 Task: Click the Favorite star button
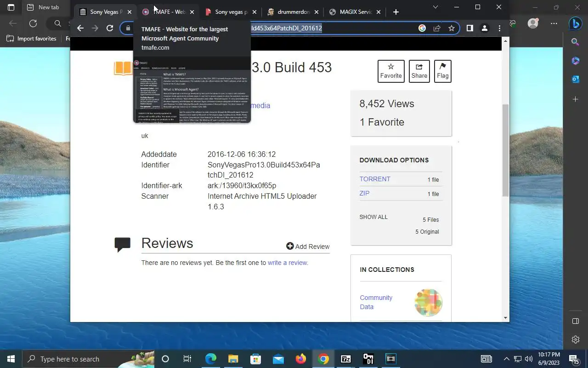click(391, 71)
